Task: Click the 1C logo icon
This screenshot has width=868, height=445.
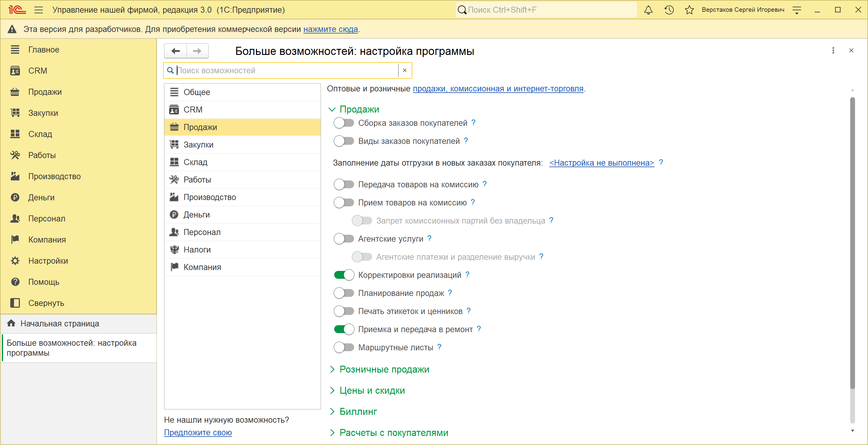Action: pos(17,10)
